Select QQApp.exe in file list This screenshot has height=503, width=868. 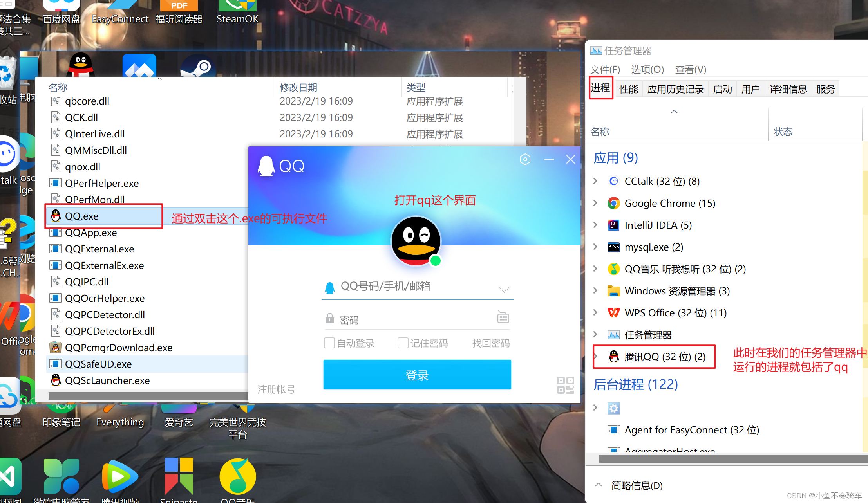click(x=90, y=233)
